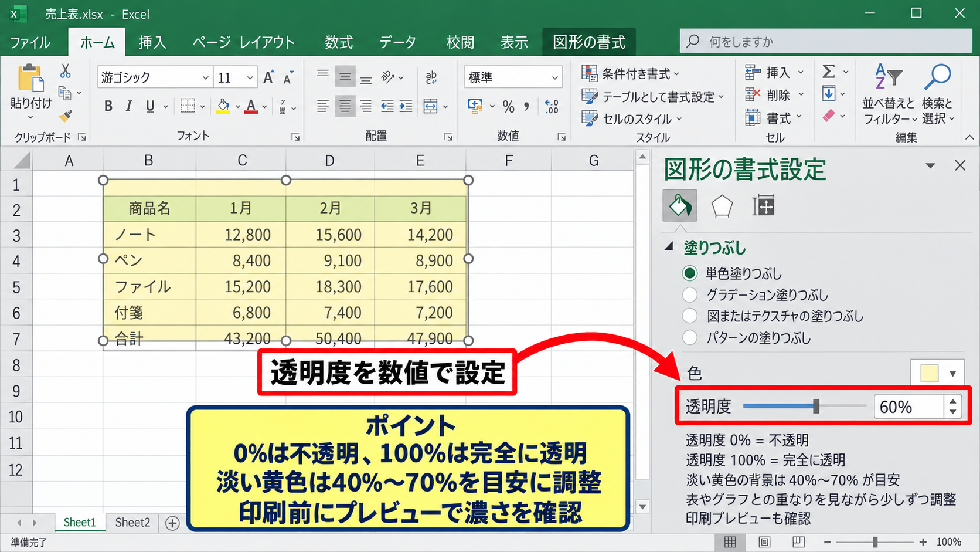Click 検索と選択 button
Image resolution: width=980 pixels, height=552 pixels.
pos(938,94)
